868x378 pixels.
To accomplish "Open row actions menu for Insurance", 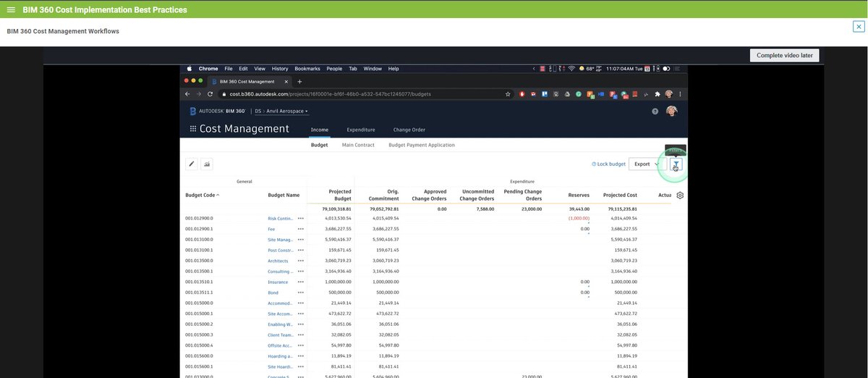I will coord(300,282).
